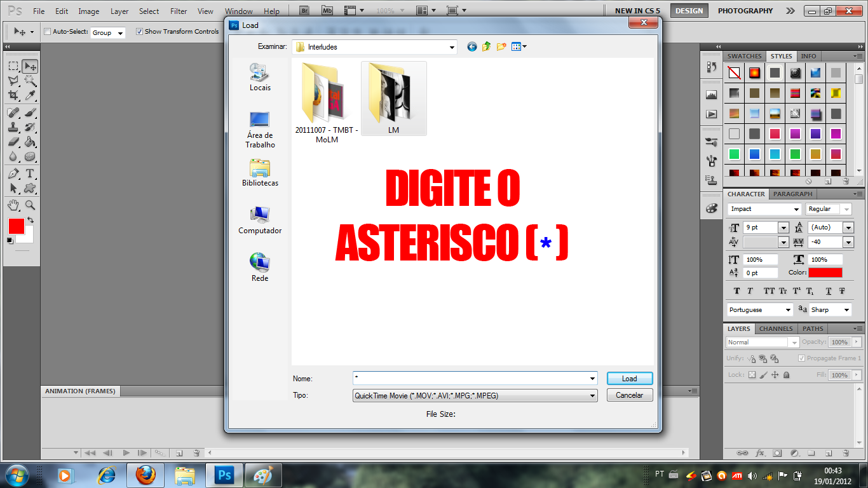868x488 pixels.
Task: Click the Cancelar button
Action: tap(630, 395)
